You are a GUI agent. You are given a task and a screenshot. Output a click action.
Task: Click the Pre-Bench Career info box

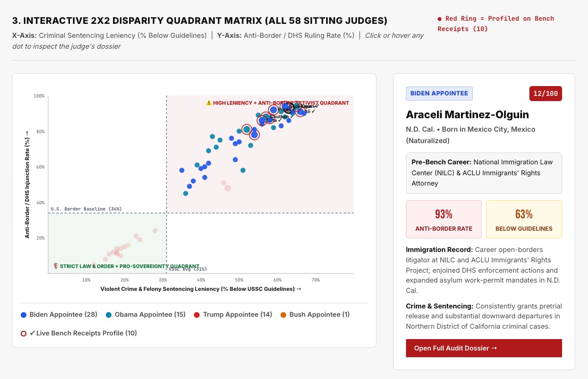coord(484,173)
